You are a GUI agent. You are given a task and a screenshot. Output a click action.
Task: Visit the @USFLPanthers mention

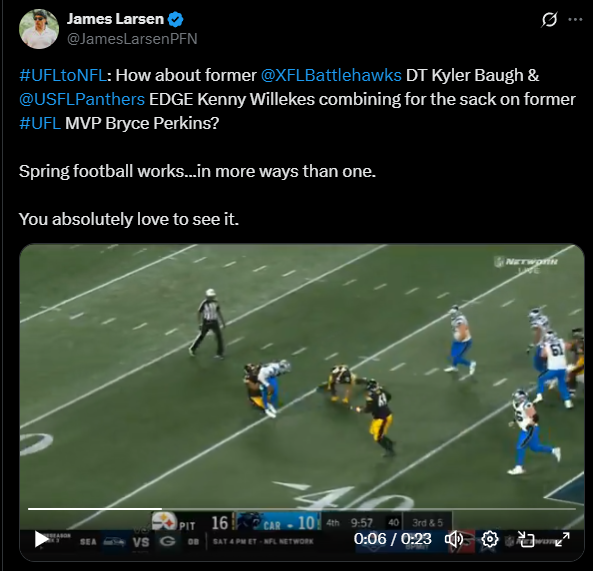82,99
